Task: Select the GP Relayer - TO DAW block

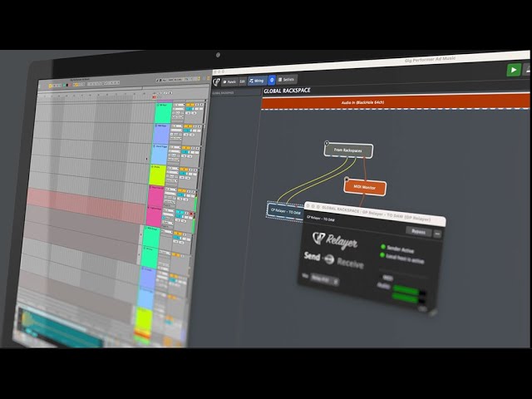Action: (x=285, y=212)
